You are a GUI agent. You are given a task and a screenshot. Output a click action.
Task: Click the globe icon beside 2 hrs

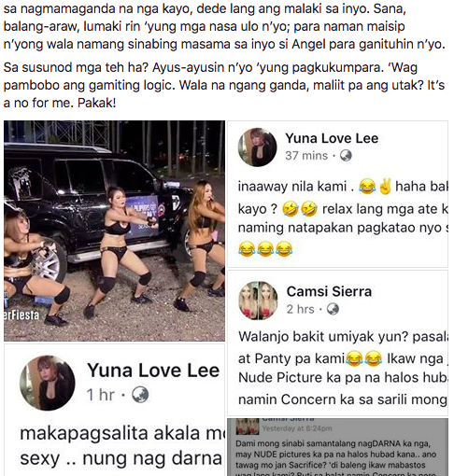333,309
